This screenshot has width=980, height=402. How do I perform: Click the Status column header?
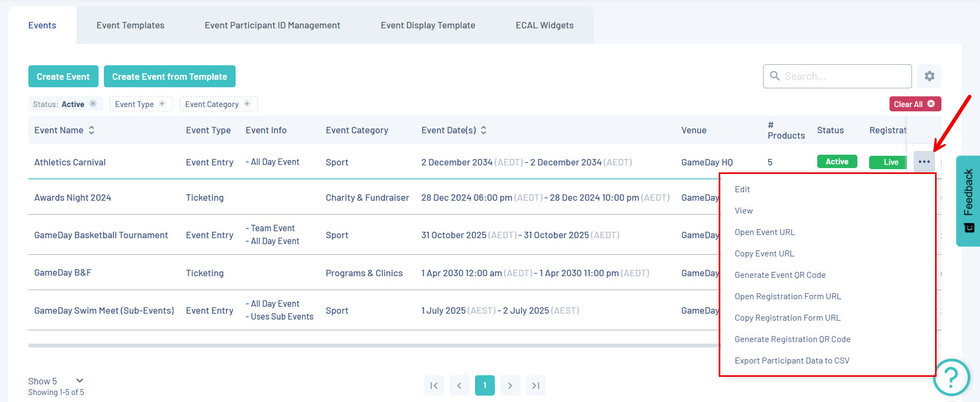point(830,130)
